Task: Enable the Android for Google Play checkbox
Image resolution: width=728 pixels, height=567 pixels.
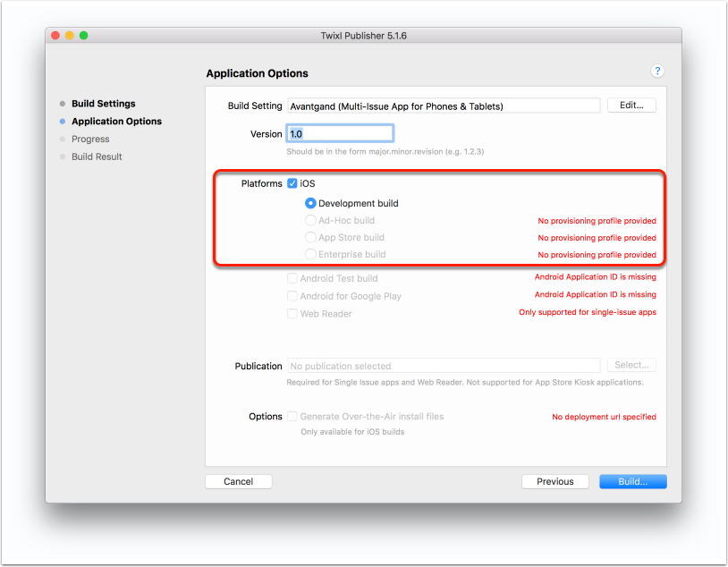Action: tap(292, 296)
